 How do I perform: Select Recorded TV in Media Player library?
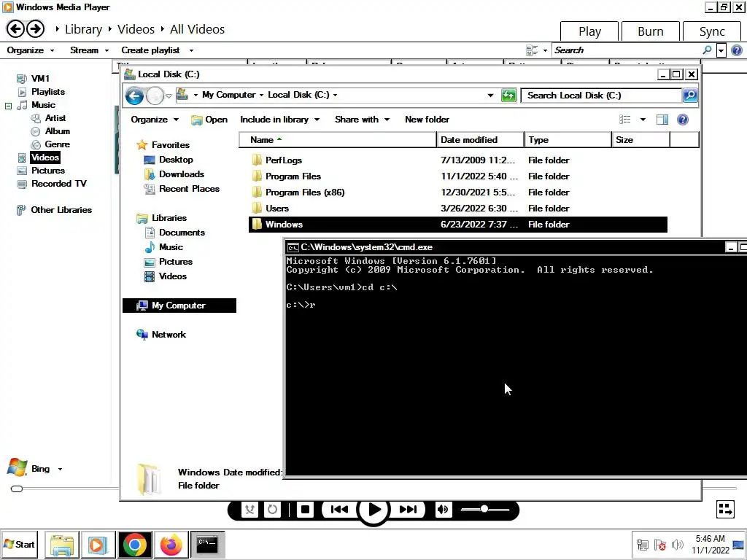[58, 184]
